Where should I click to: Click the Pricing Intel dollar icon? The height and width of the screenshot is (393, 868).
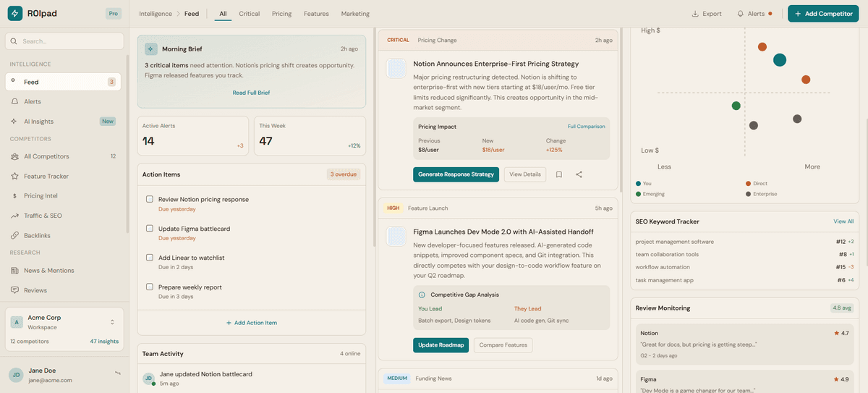(14, 195)
